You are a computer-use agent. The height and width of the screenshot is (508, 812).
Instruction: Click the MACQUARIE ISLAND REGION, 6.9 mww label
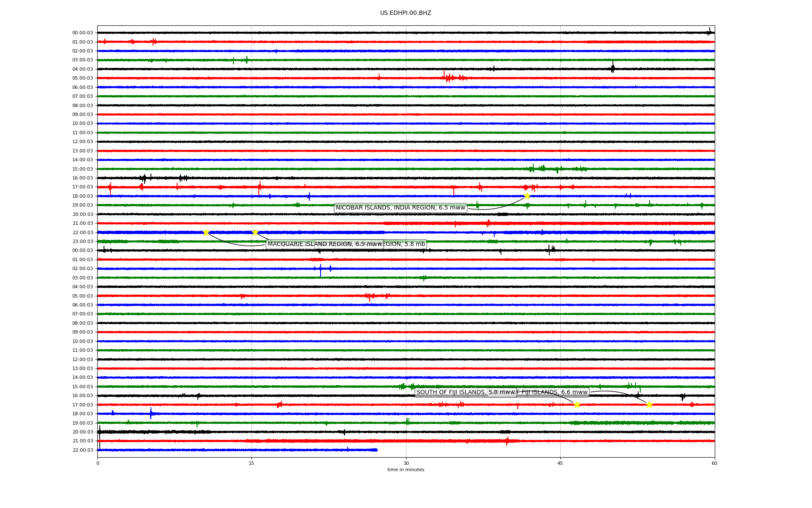coord(325,244)
